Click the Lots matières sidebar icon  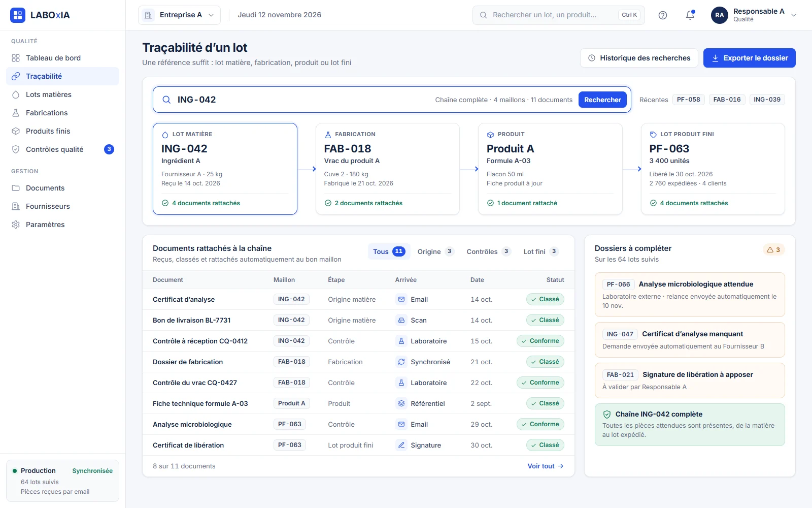point(16,94)
